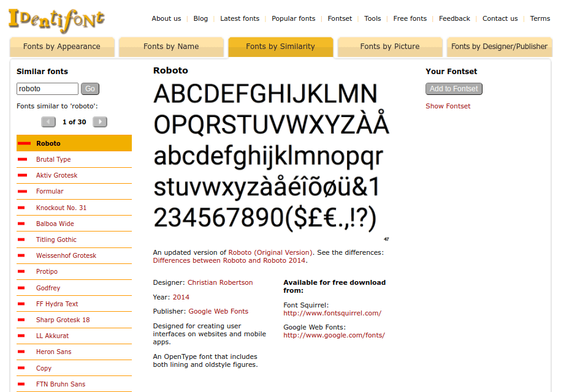561x392 pixels.
Task: Click the '1 of 30' page indicator text
Action: [74, 122]
